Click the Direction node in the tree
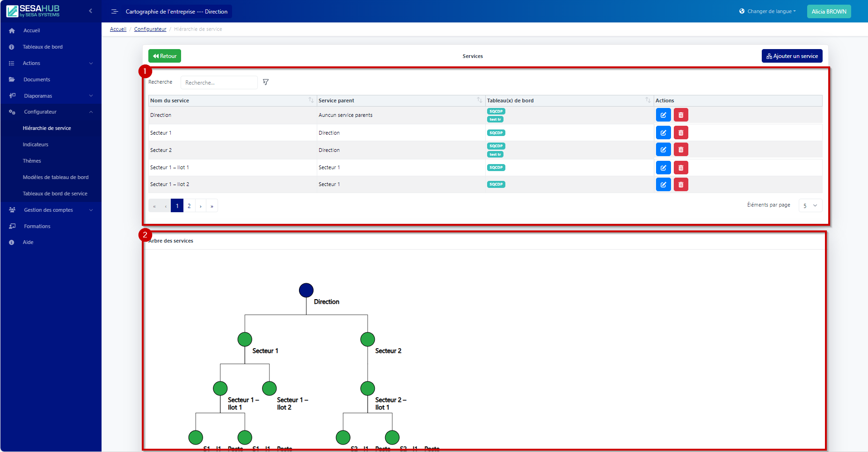 point(306,290)
